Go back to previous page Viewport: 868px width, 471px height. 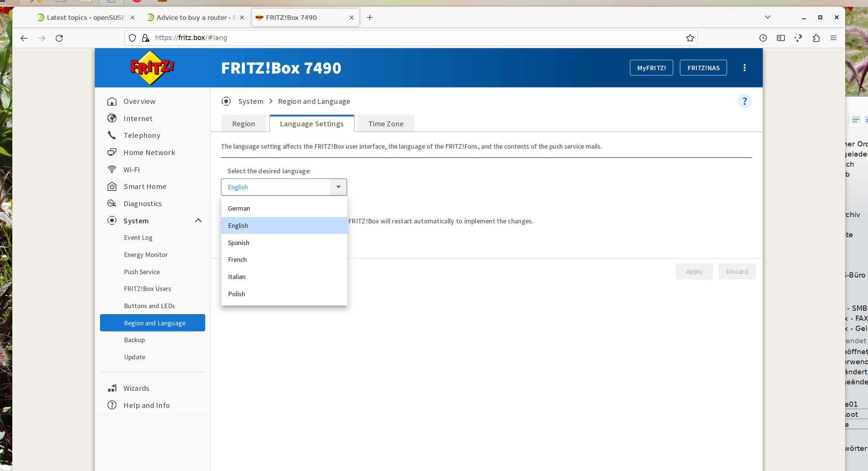point(24,38)
